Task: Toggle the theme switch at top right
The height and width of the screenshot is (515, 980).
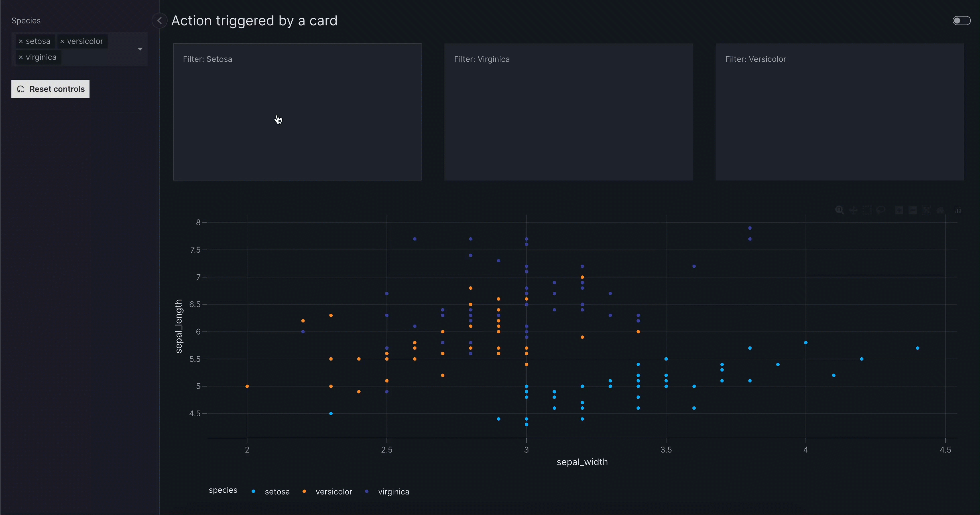Action: pyautogui.click(x=961, y=21)
